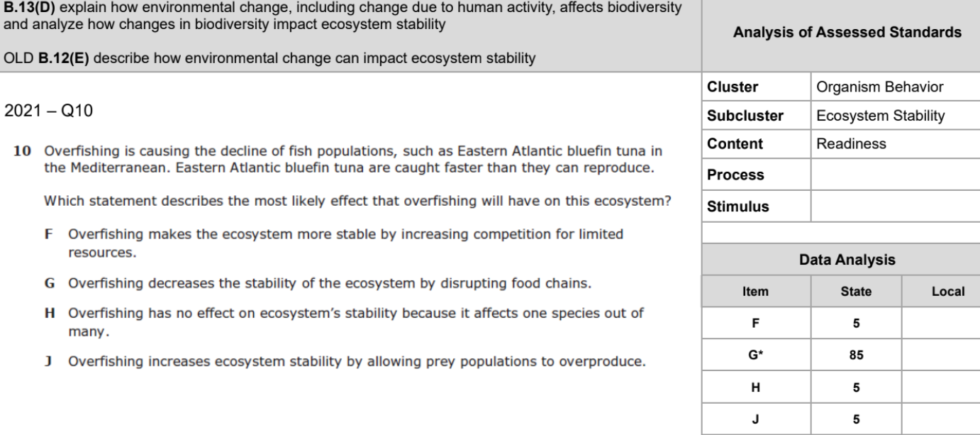This screenshot has height=435, width=980.
Task: Click the empty Stimulus value cell
Action: [895, 207]
